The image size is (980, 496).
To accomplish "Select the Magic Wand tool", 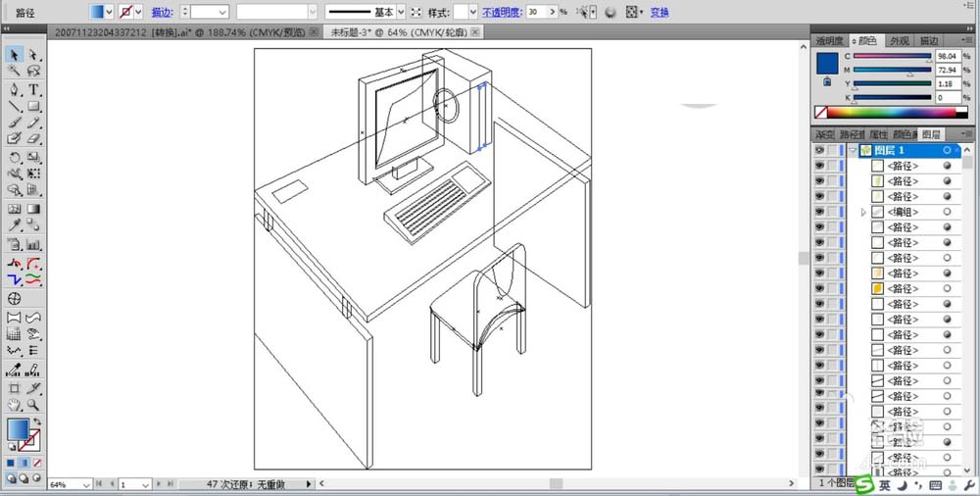I will tap(14, 70).
